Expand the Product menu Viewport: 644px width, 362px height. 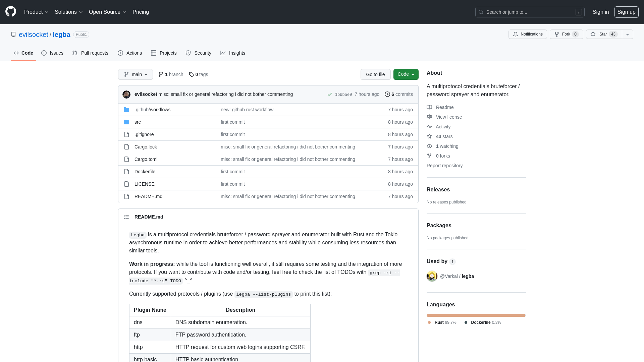click(36, 12)
